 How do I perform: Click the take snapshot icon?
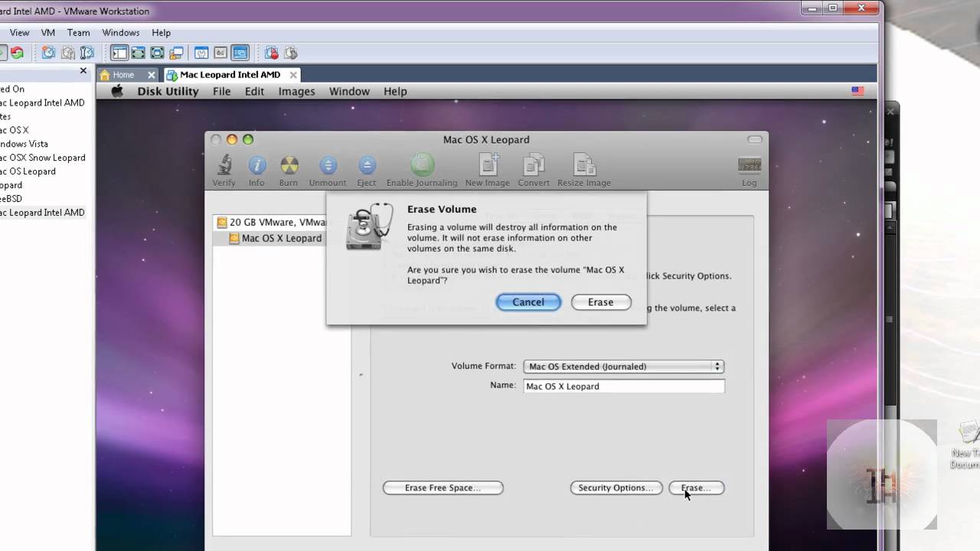[48, 53]
